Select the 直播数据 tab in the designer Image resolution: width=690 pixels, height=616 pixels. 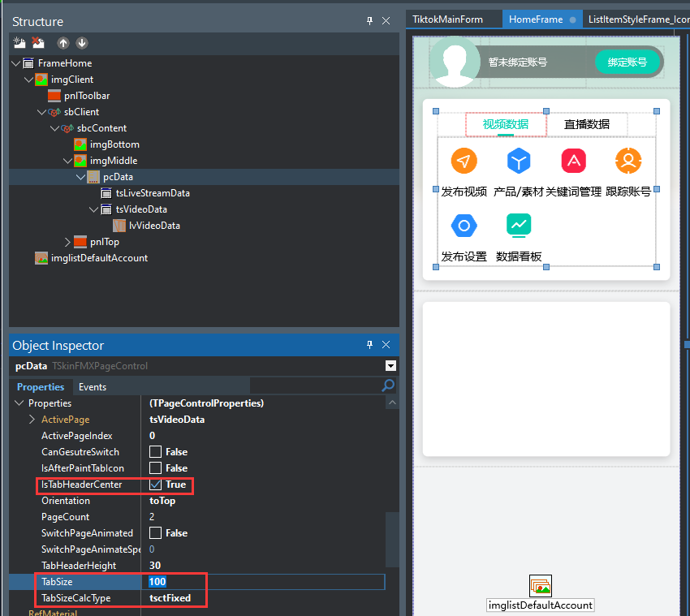(x=587, y=124)
